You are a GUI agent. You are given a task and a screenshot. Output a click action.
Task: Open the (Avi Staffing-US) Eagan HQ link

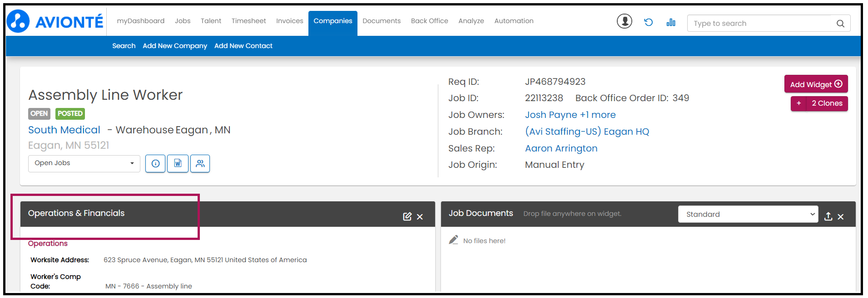point(587,132)
